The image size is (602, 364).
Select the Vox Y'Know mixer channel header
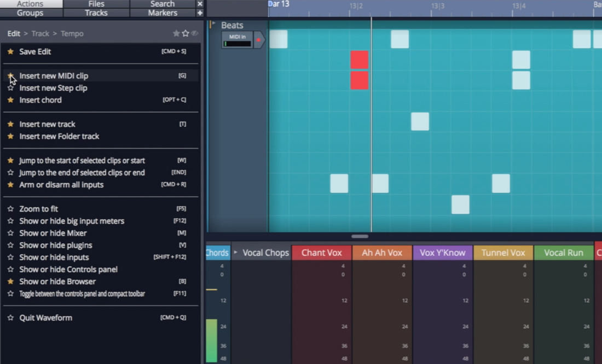[443, 253]
